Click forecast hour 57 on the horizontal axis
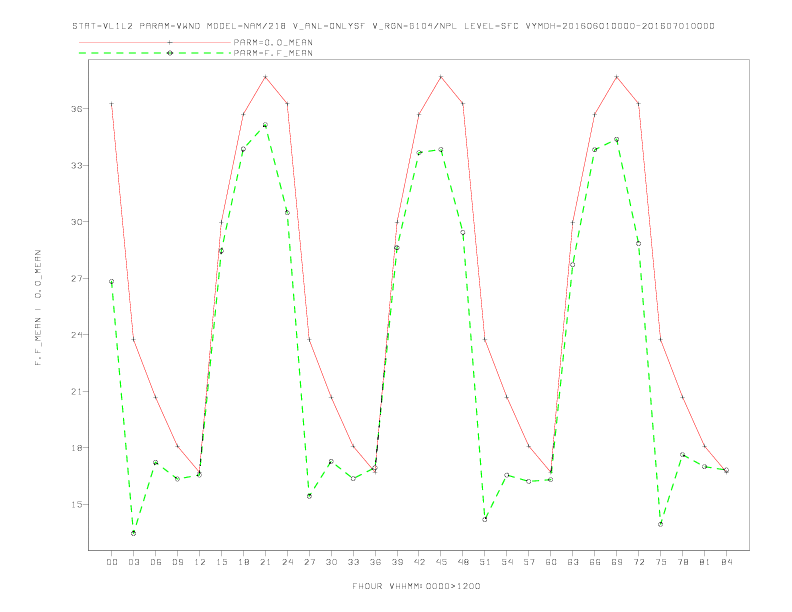This screenshot has height=612, width=792. [529, 562]
